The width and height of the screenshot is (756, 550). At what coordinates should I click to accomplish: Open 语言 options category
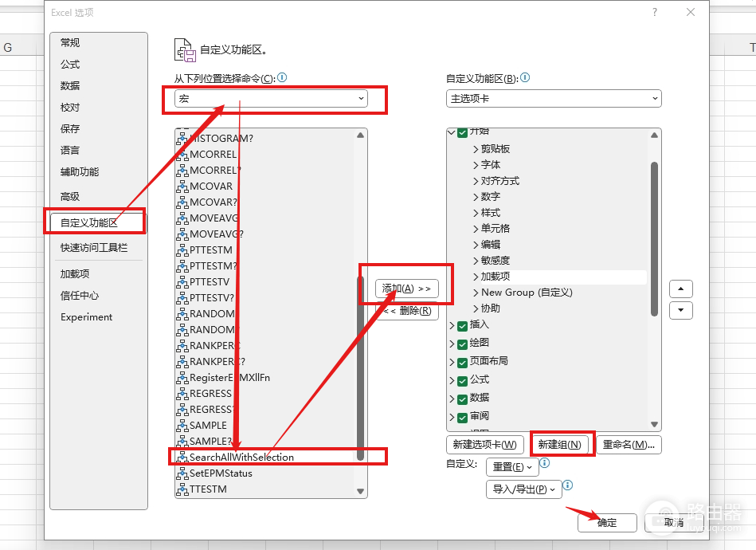[70, 150]
